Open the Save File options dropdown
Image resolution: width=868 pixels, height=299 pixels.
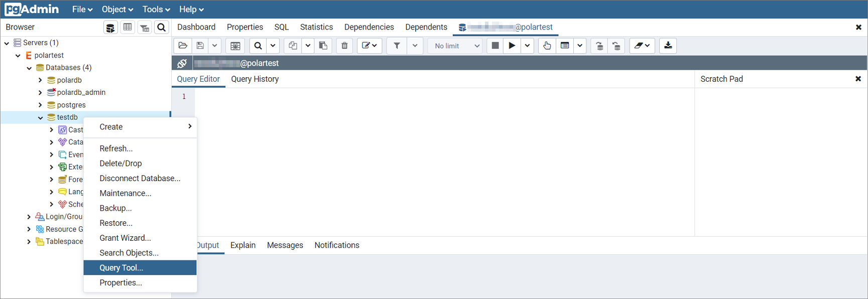pos(214,46)
